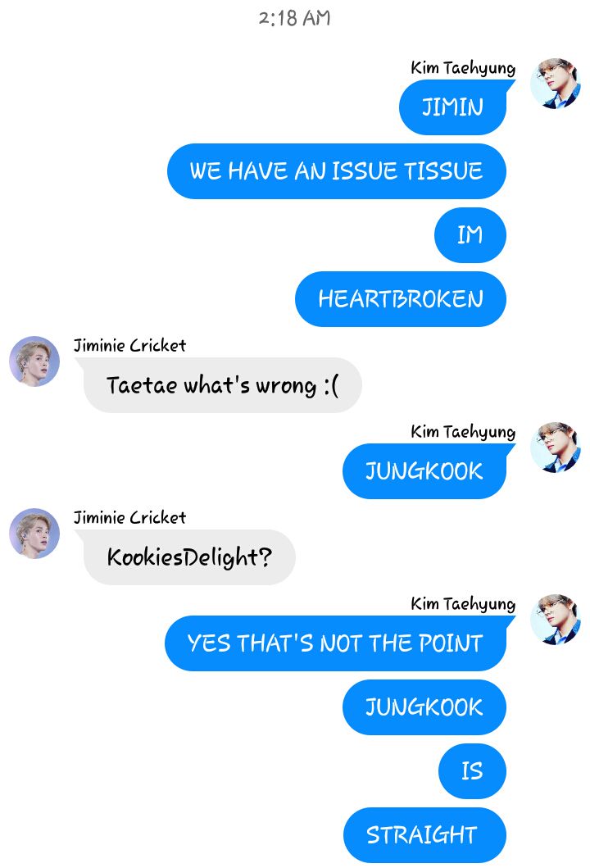Select the second JUNGKOOK message bubble

tap(424, 707)
